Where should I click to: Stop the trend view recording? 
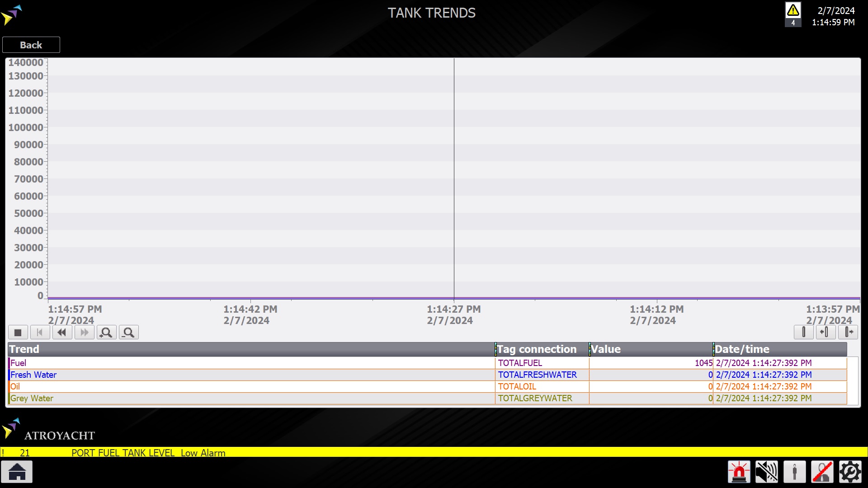pos(18,333)
